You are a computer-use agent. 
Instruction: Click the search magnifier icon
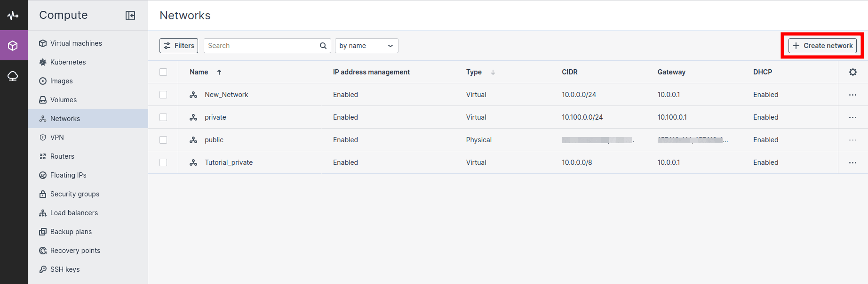point(323,46)
